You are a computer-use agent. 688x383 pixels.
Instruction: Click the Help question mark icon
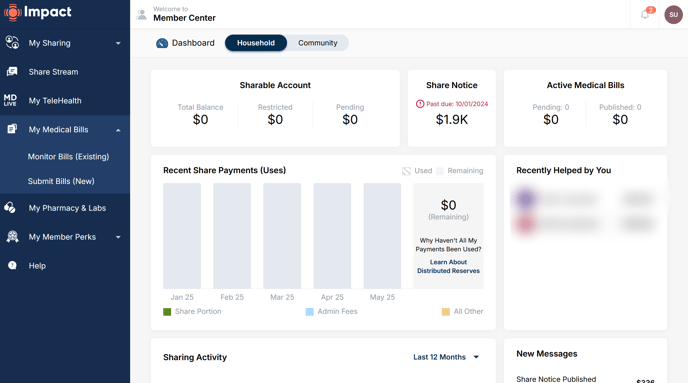pyautogui.click(x=12, y=265)
